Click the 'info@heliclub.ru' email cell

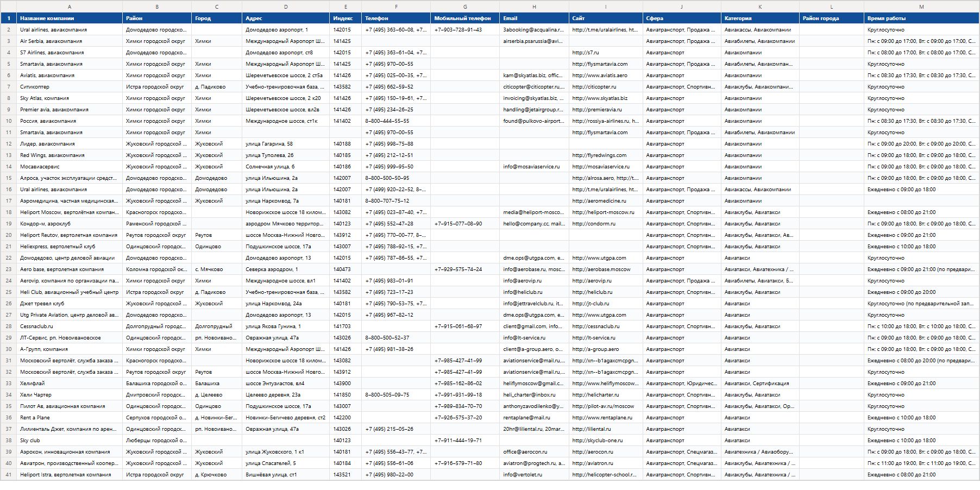click(x=534, y=292)
